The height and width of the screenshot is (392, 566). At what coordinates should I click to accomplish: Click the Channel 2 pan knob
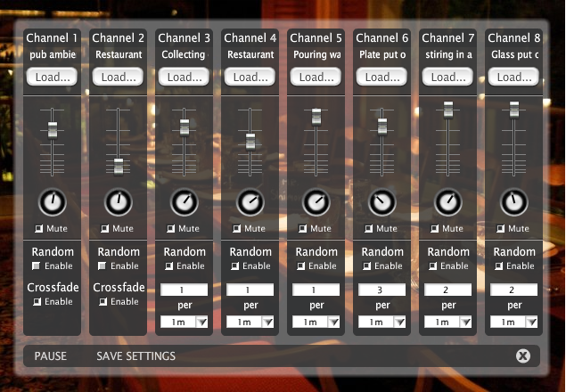tap(119, 202)
